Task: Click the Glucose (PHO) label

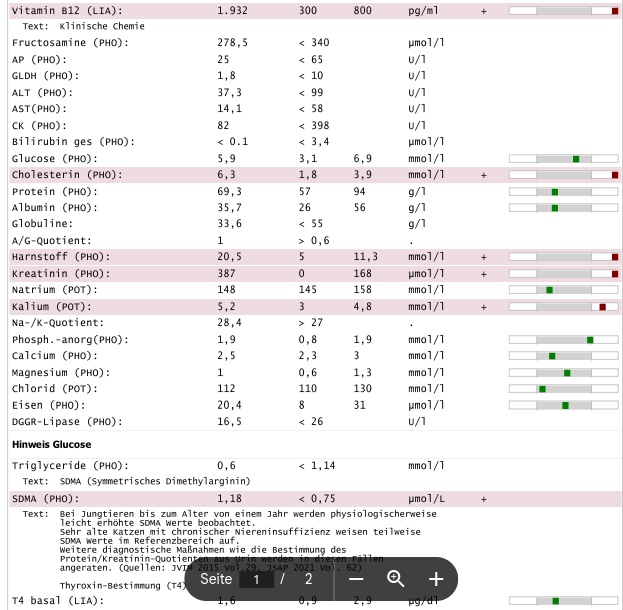Action: tap(54, 159)
